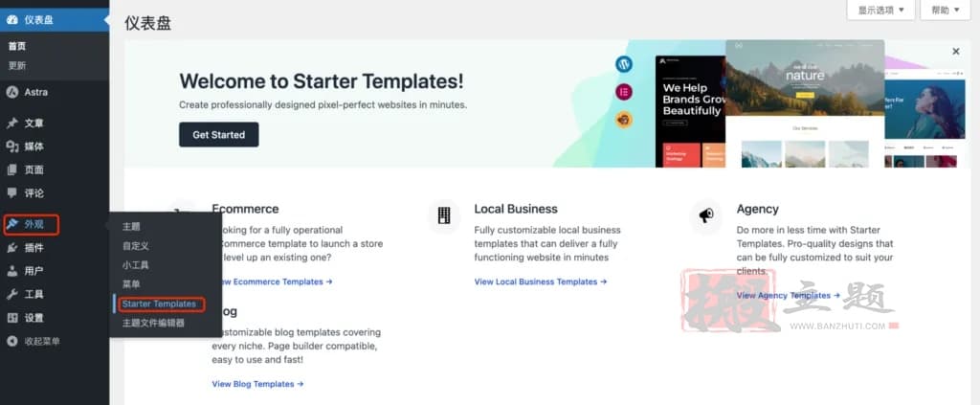Select 小工具 in the appearance flyout
Screen dimensions: 980x405
tap(136, 265)
